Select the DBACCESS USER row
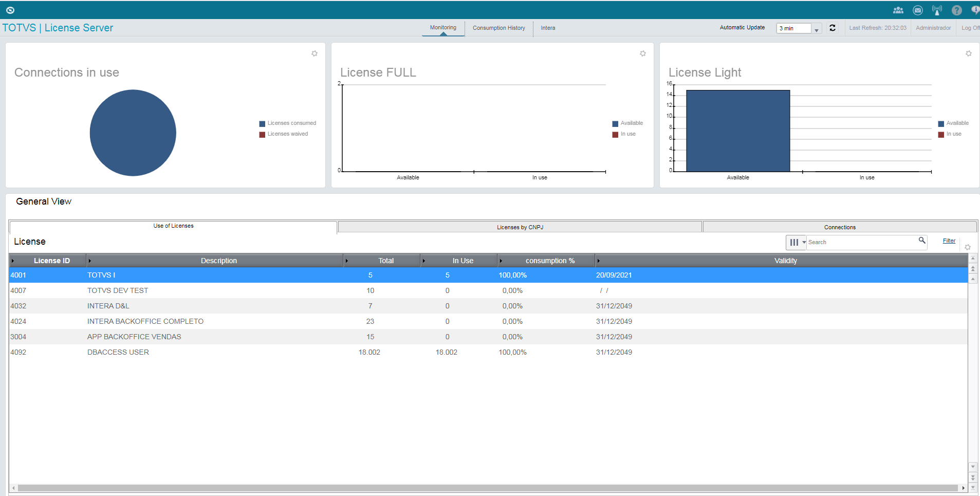The image size is (980, 496). 488,352
